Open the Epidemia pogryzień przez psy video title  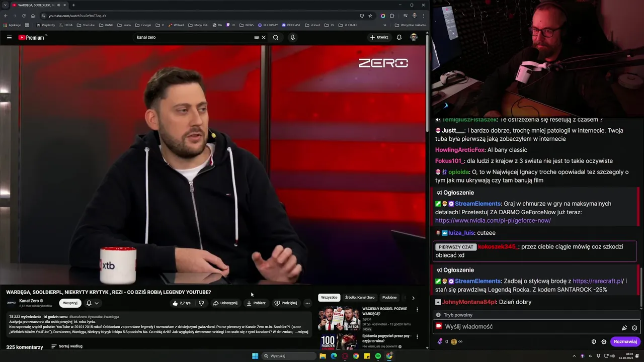click(x=387, y=338)
